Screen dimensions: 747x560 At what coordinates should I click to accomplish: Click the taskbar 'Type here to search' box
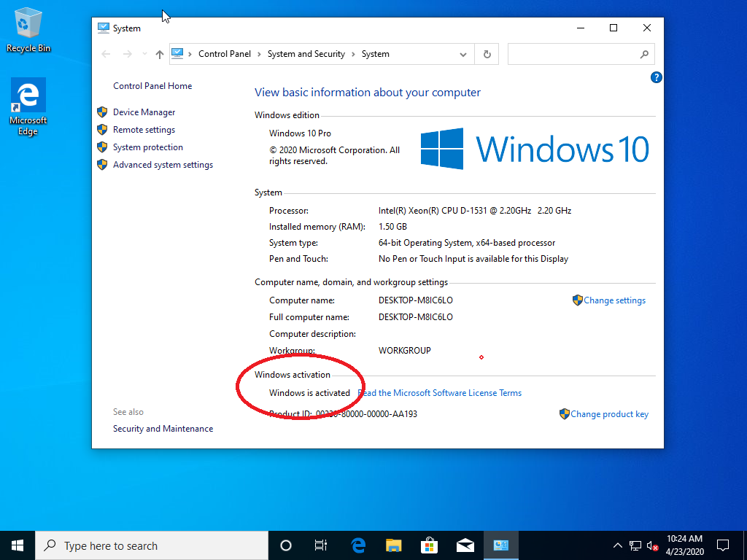(x=152, y=545)
